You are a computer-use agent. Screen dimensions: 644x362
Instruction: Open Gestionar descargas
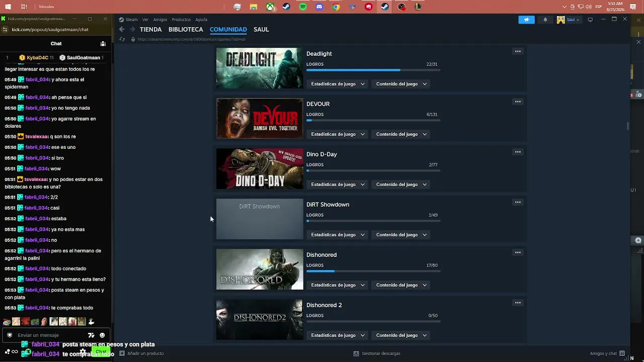[x=377, y=353]
